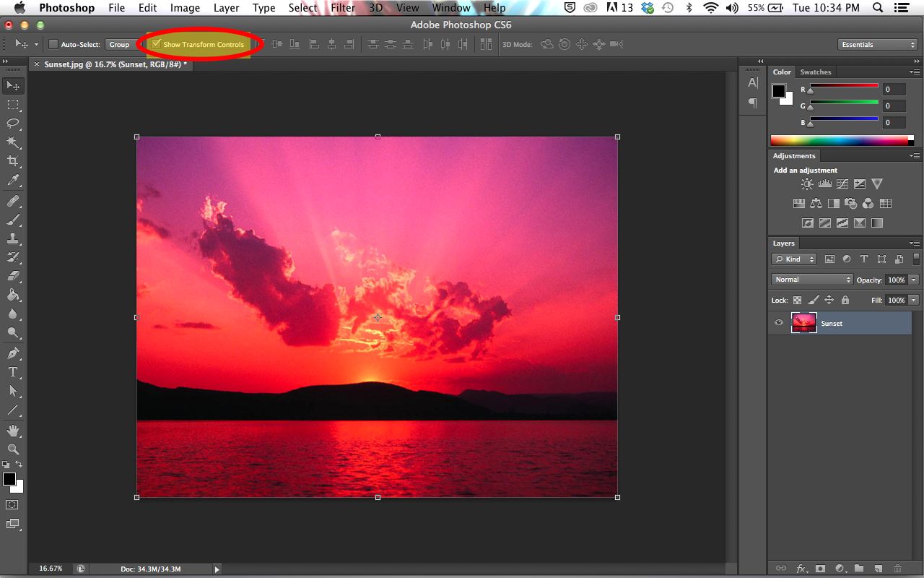Image resolution: width=924 pixels, height=578 pixels.
Task: Open the Kind filter dropdown in Layers
Action: coord(793,259)
